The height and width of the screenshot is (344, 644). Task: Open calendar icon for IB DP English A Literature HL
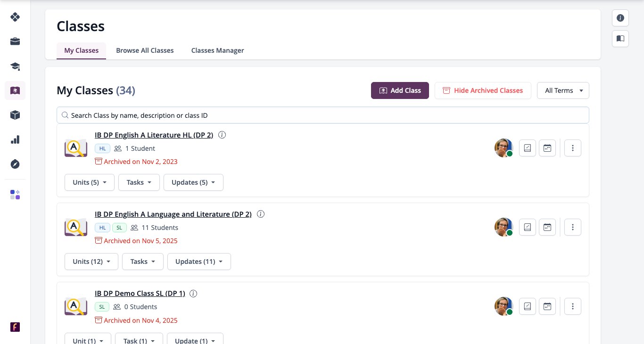pos(547,148)
